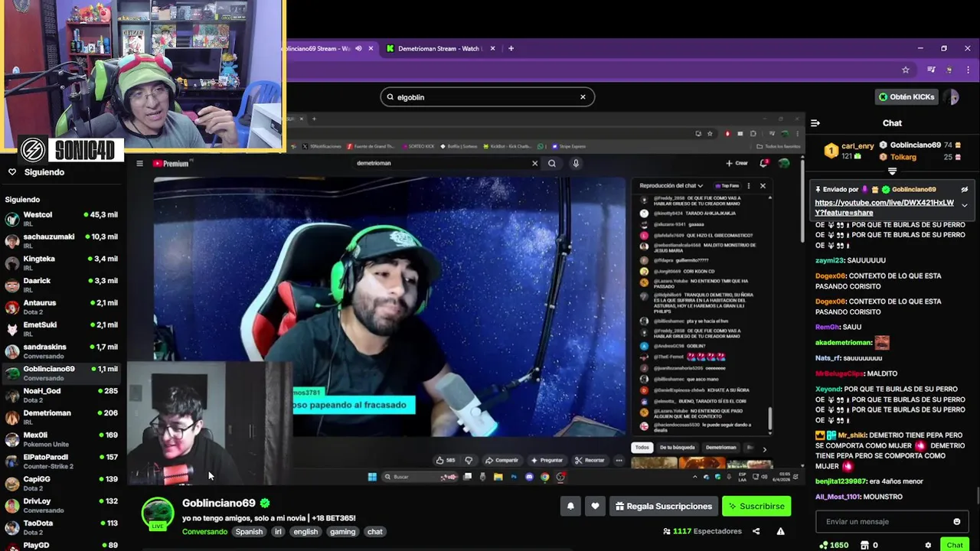Open the Conversando category link
Viewport: 980px width, 551px height.
pos(204,531)
